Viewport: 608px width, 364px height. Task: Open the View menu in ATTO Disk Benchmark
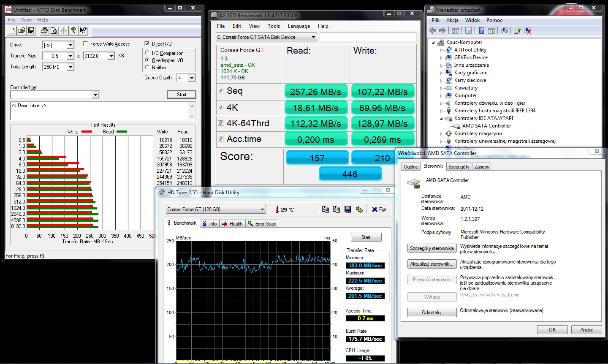(26, 20)
